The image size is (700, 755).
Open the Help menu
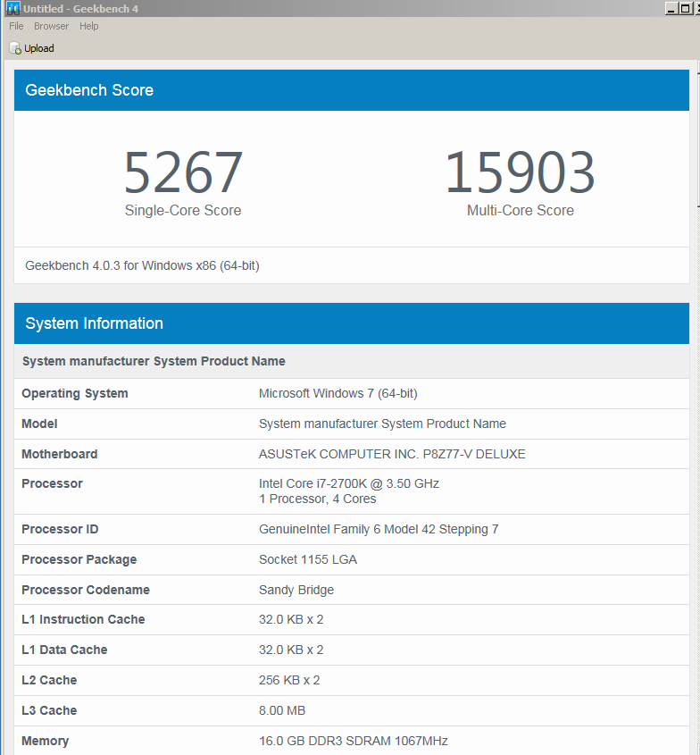tap(89, 26)
